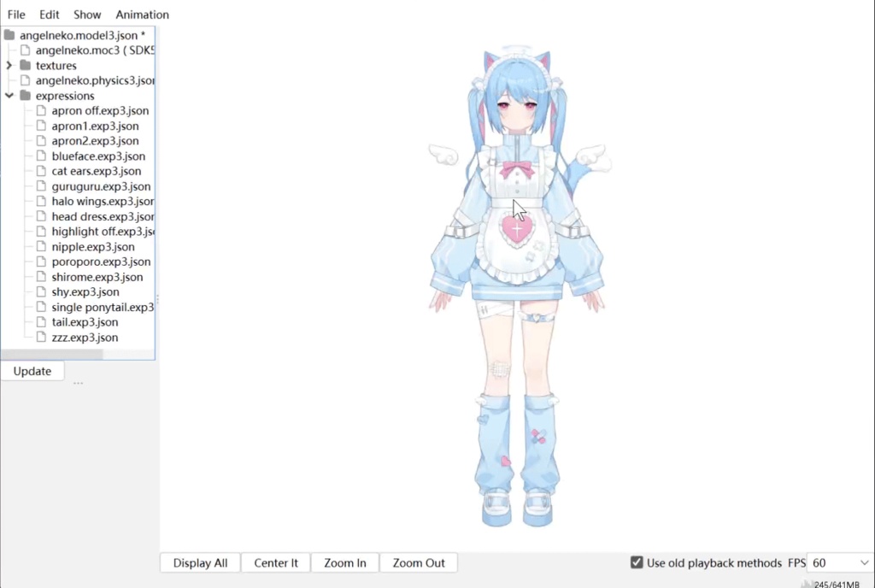Open the File menu
The height and width of the screenshot is (588, 875).
(x=15, y=14)
